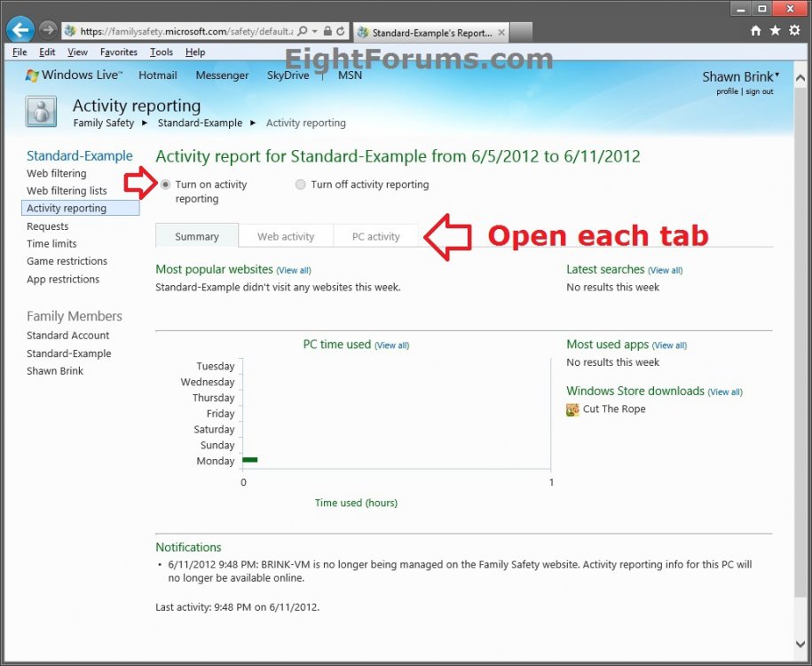Open the address bar search dropdown arrow

click(x=315, y=31)
